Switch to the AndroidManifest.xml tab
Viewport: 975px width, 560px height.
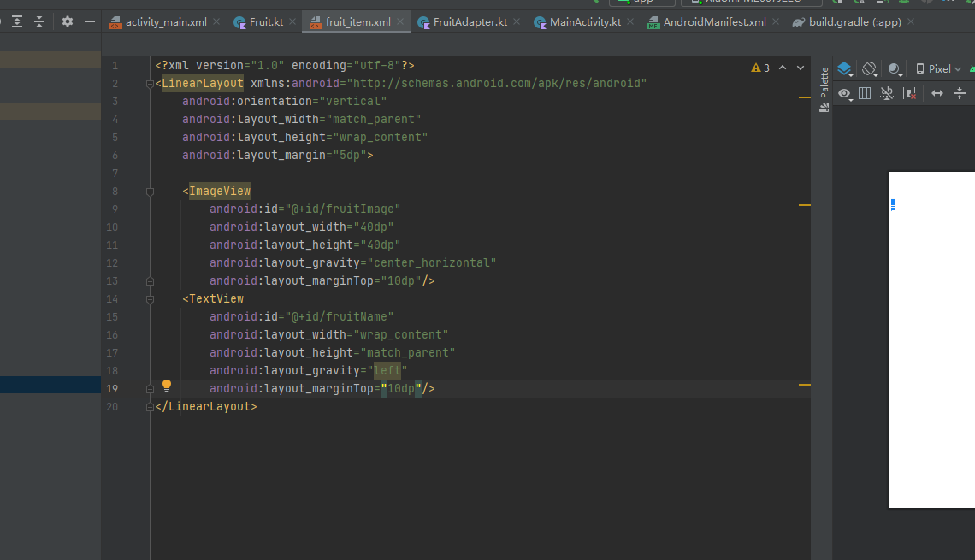714,22
